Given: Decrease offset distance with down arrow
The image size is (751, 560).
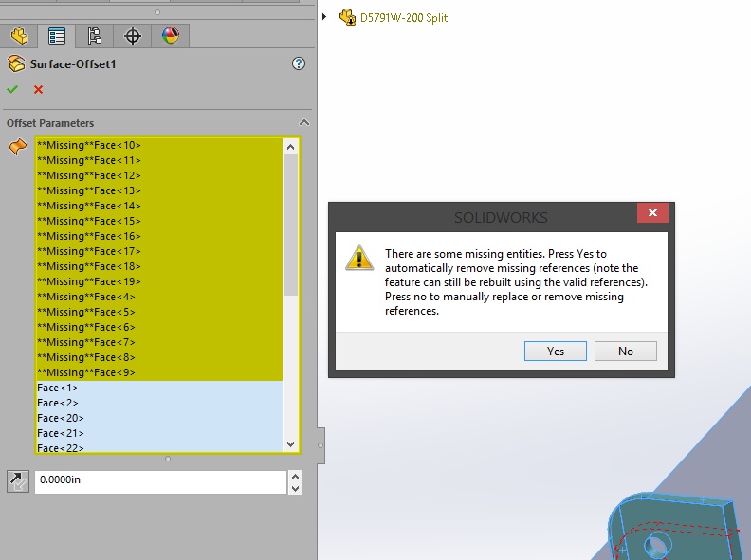Looking at the screenshot, I should click(295, 488).
